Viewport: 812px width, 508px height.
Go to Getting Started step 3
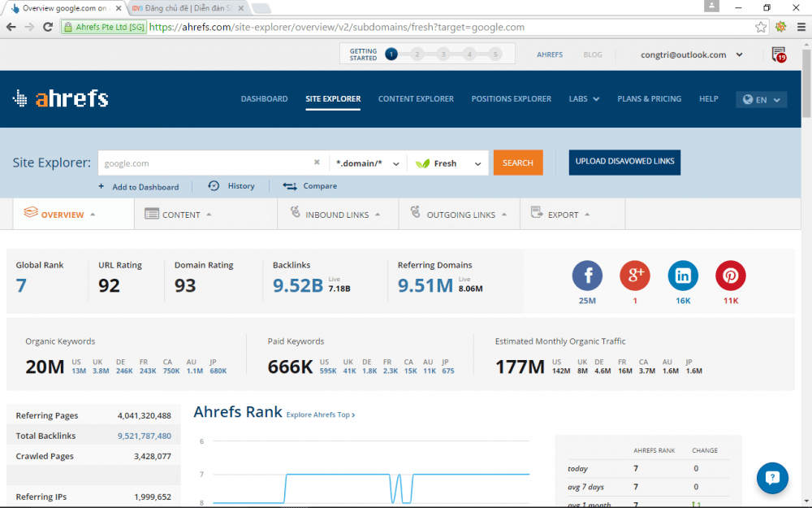point(443,54)
